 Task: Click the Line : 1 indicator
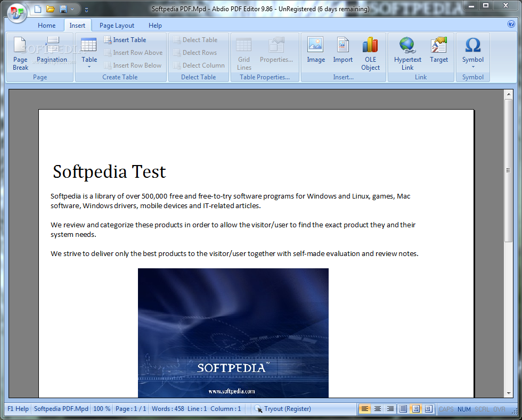tap(197, 409)
